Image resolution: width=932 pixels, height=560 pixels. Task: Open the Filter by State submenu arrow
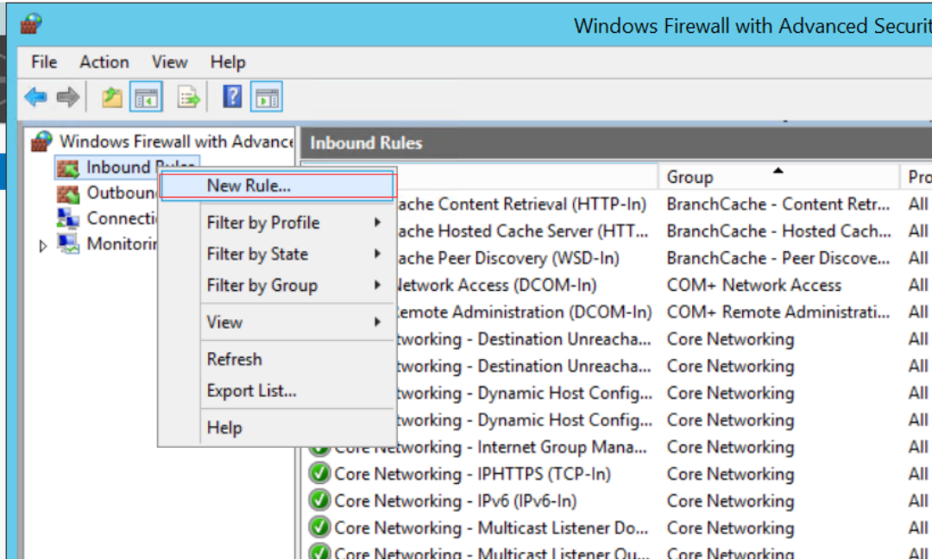click(x=377, y=254)
